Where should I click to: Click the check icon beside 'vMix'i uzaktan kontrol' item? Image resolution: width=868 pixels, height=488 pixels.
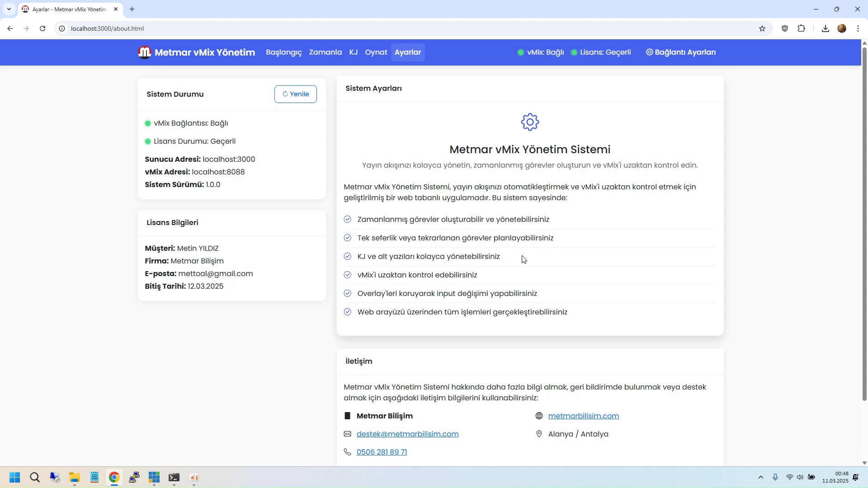347,275
